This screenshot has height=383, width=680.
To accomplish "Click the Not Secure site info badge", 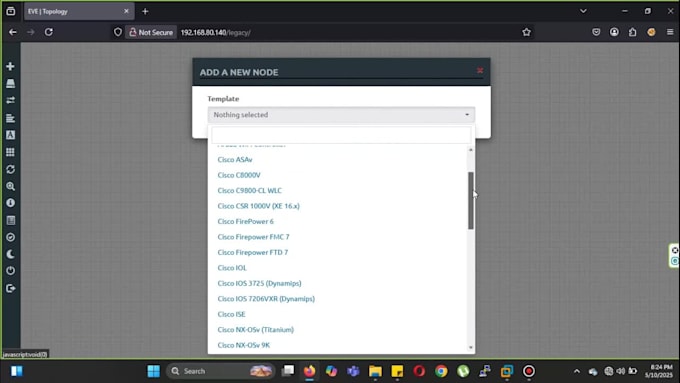I will [151, 33].
